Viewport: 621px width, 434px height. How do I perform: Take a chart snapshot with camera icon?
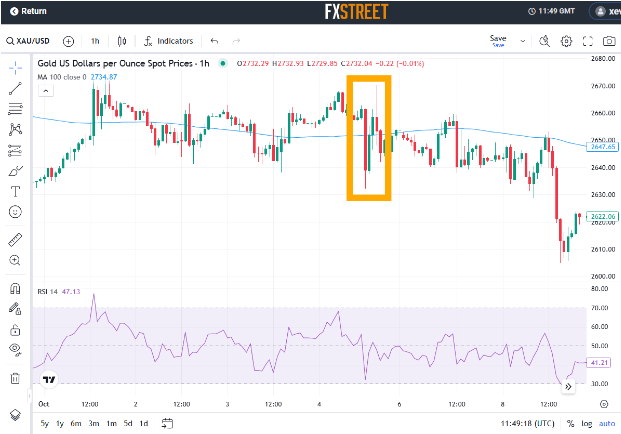click(610, 41)
